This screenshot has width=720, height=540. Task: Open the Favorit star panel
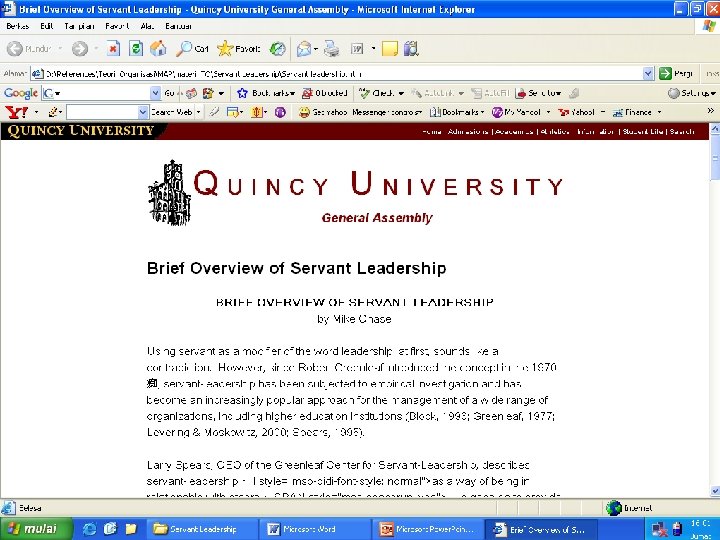239,49
